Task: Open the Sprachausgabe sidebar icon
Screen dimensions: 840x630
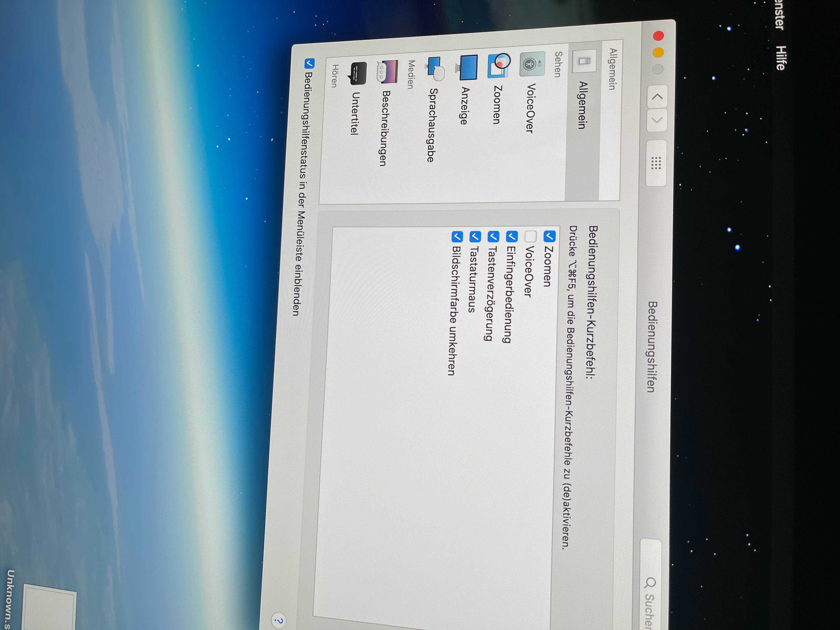Action: pyautogui.click(x=435, y=69)
